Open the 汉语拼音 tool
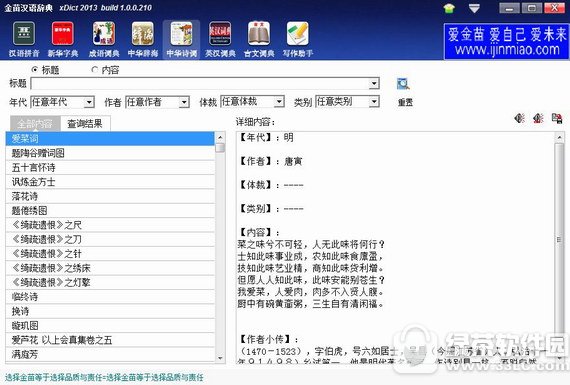The height and width of the screenshot is (385, 570). click(24, 40)
